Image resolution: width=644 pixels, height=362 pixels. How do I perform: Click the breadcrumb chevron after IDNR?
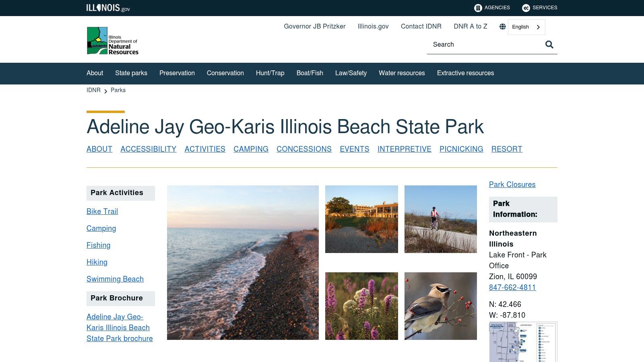(106, 91)
